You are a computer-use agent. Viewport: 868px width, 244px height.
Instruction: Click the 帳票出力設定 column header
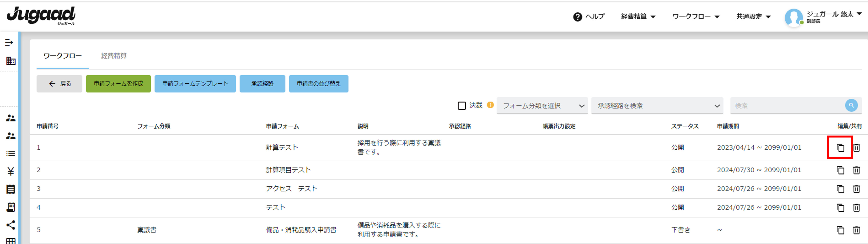(x=559, y=126)
